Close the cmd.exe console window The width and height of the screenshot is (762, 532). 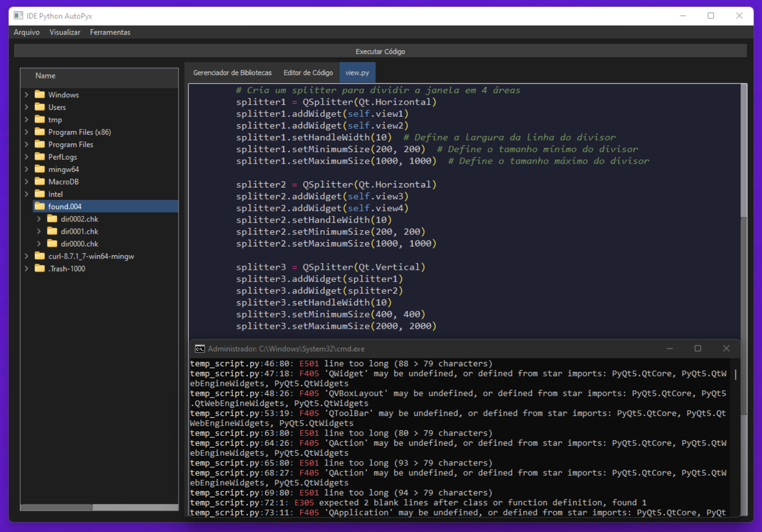(x=726, y=348)
